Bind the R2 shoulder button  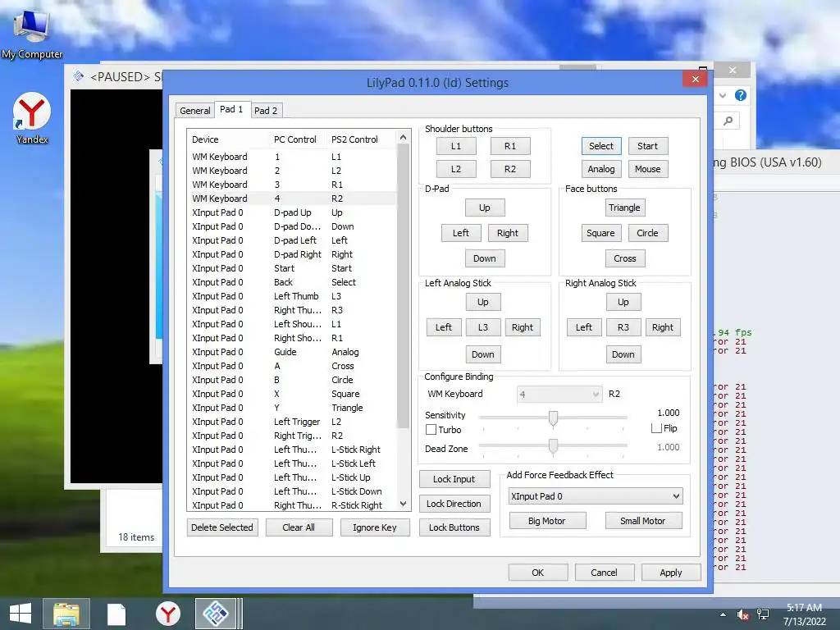510,169
